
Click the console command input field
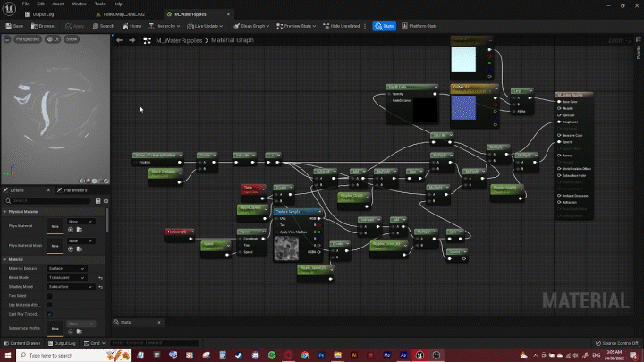tap(155, 343)
